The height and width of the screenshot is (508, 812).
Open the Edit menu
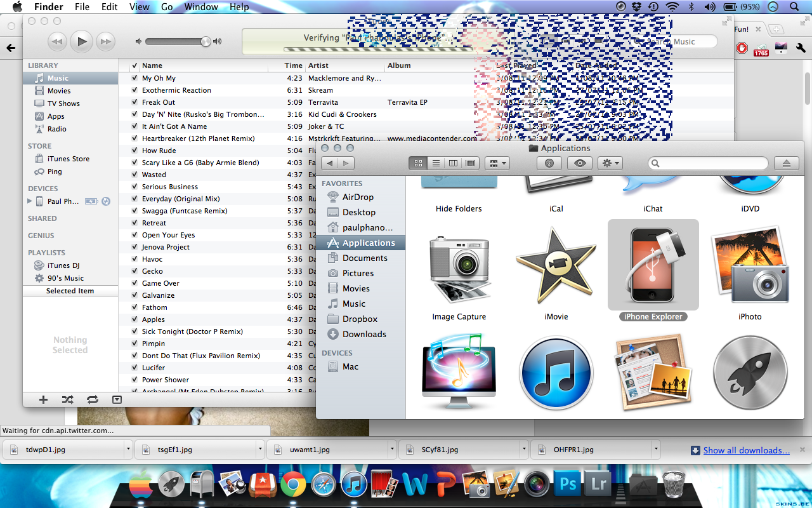click(110, 7)
